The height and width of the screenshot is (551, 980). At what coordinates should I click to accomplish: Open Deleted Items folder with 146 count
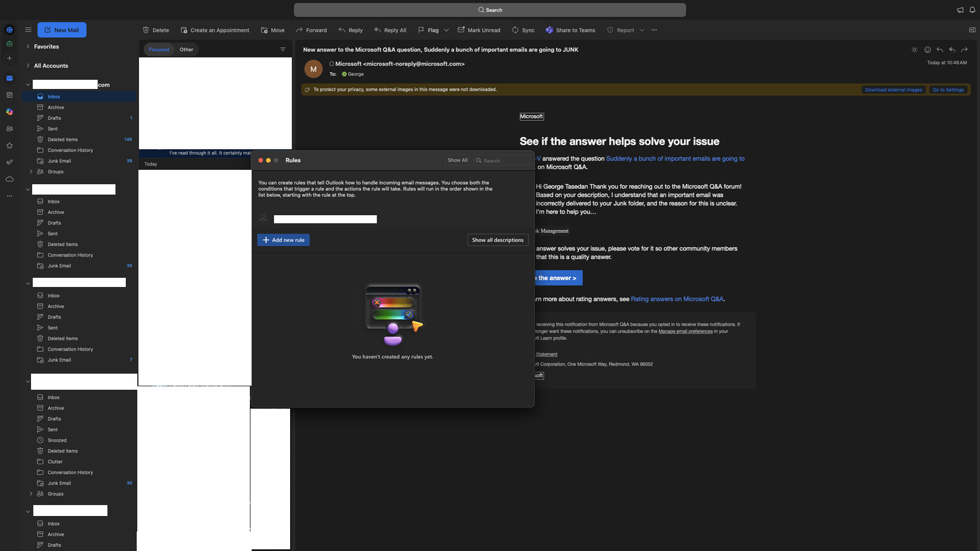tap(79, 139)
